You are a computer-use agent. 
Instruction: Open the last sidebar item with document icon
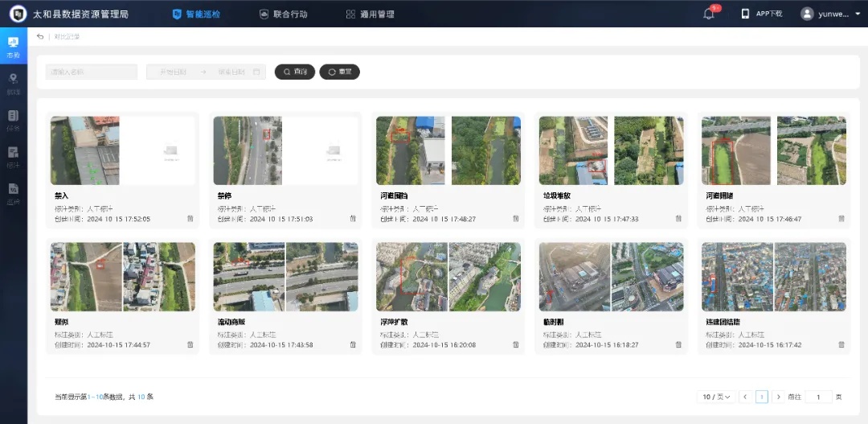pyautogui.click(x=13, y=191)
